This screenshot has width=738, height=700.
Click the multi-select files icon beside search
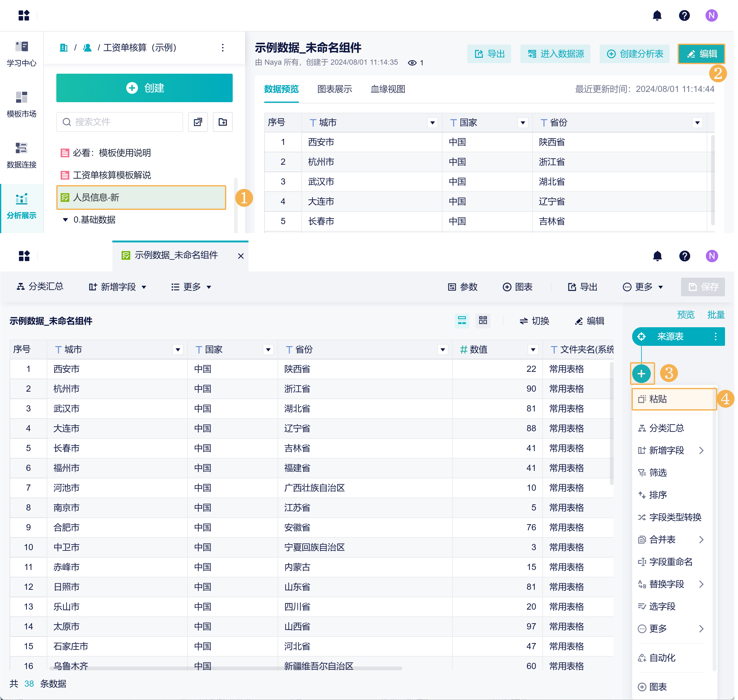pyautogui.click(x=198, y=122)
